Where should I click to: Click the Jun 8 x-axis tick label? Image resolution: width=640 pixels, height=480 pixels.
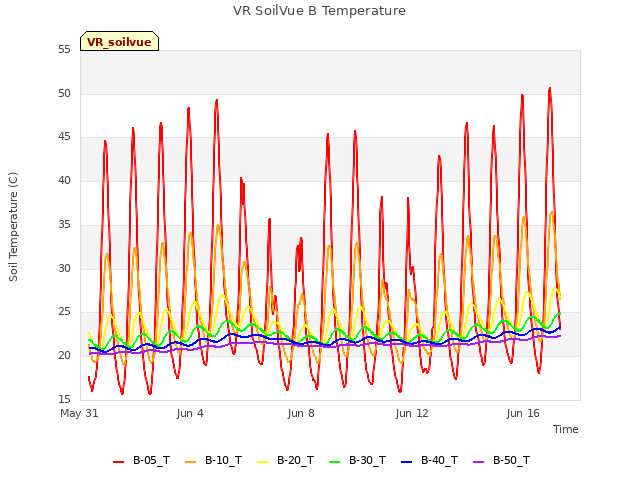click(301, 413)
